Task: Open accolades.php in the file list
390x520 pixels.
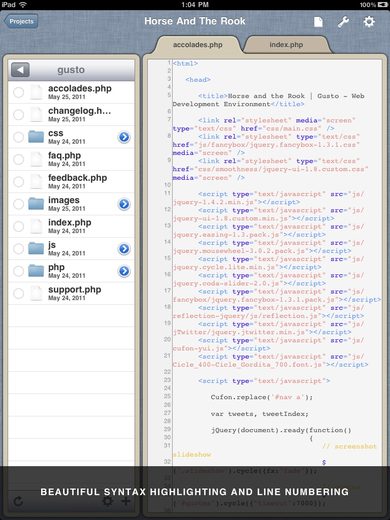Action: pyautogui.click(x=71, y=92)
